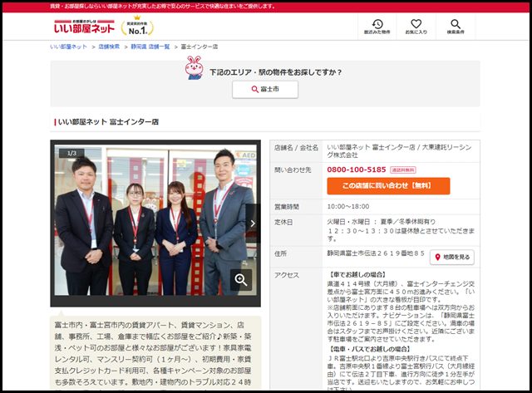This screenshot has width=532, height=393.
Task: Click the No.1 award badge
Action: (137, 27)
